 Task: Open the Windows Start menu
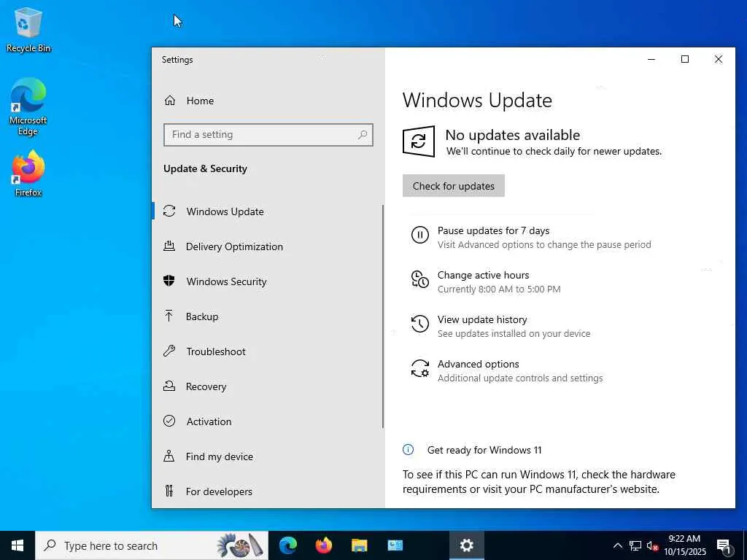18,545
